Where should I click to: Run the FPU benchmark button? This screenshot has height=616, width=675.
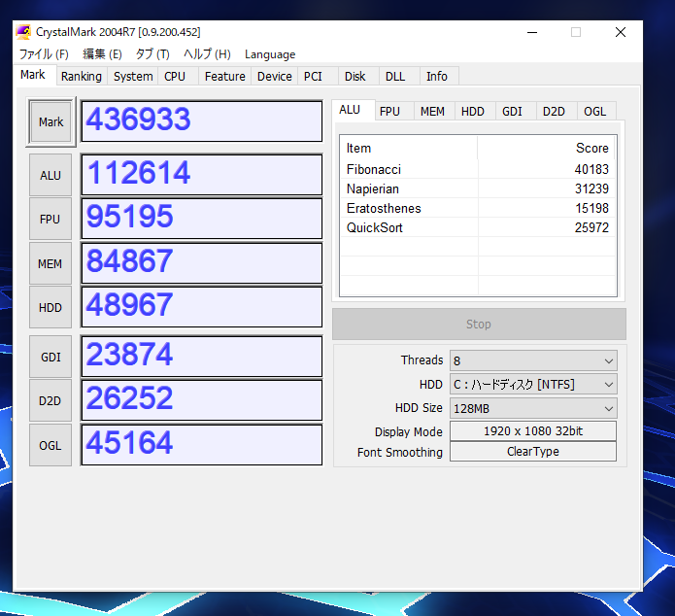[x=51, y=220]
